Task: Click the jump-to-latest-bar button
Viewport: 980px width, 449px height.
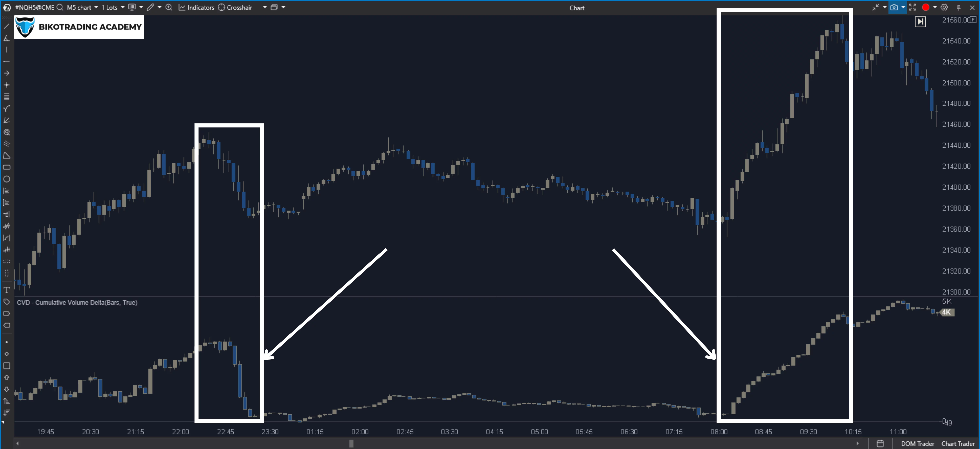Action: coord(920,22)
